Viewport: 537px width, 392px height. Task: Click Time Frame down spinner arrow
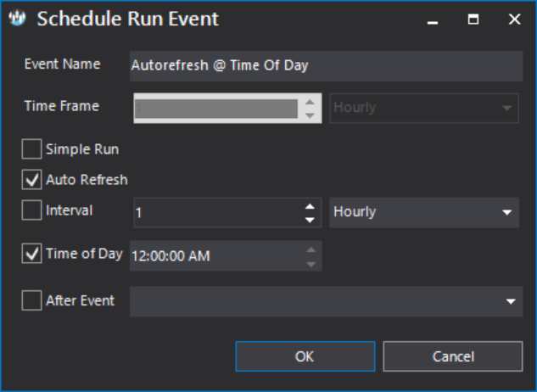point(310,115)
